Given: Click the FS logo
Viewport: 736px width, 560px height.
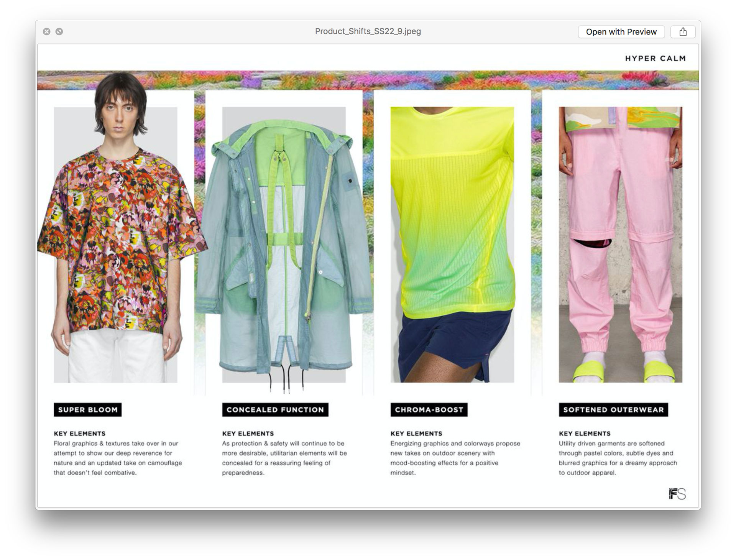Looking at the screenshot, I should [x=677, y=494].
